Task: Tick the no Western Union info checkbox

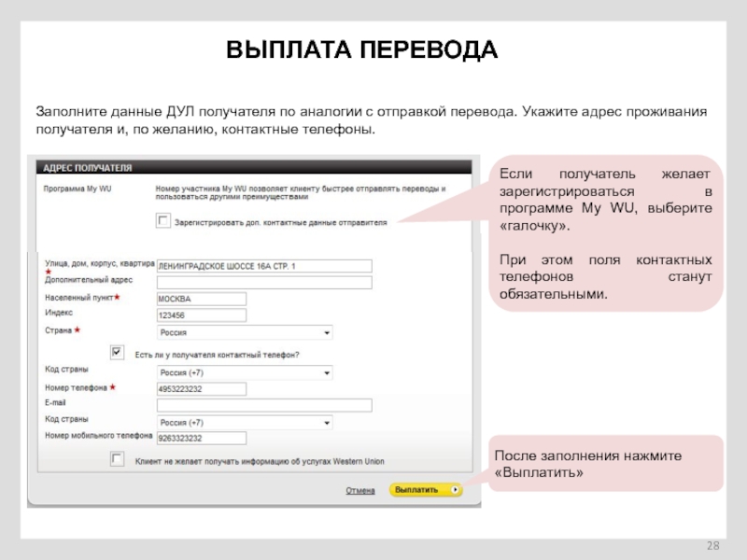Action: (x=117, y=459)
